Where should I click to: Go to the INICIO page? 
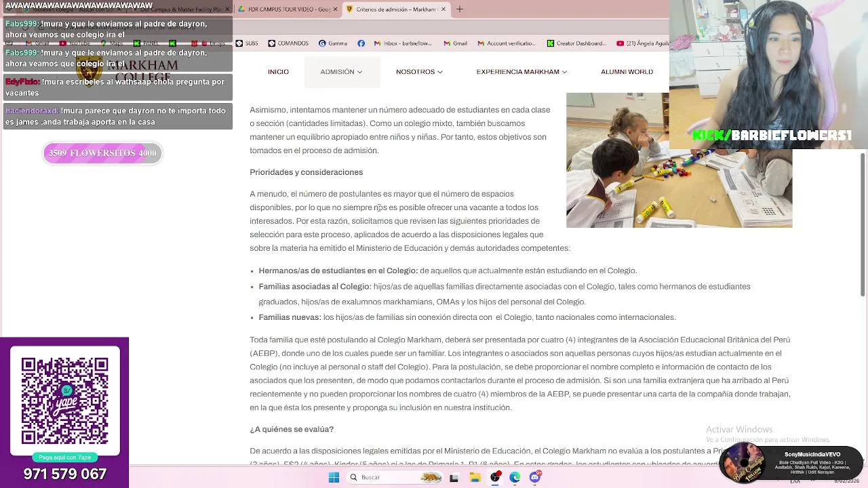tap(278, 72)
